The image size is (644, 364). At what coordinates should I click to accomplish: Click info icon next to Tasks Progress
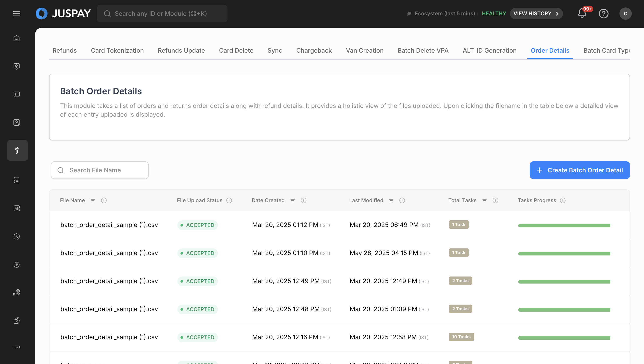click(x=563, y=200)
